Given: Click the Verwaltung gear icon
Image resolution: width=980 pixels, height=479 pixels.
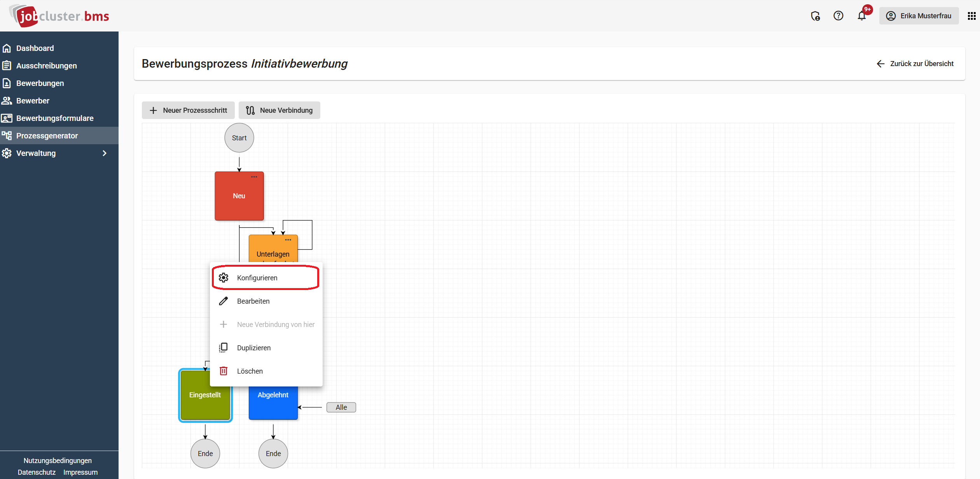Looking at the screenshot, I should coord(7,153).
